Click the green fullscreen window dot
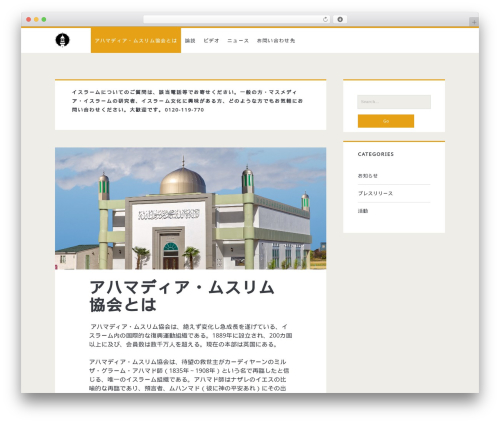The image size is (500, 423). click(44, 20)
